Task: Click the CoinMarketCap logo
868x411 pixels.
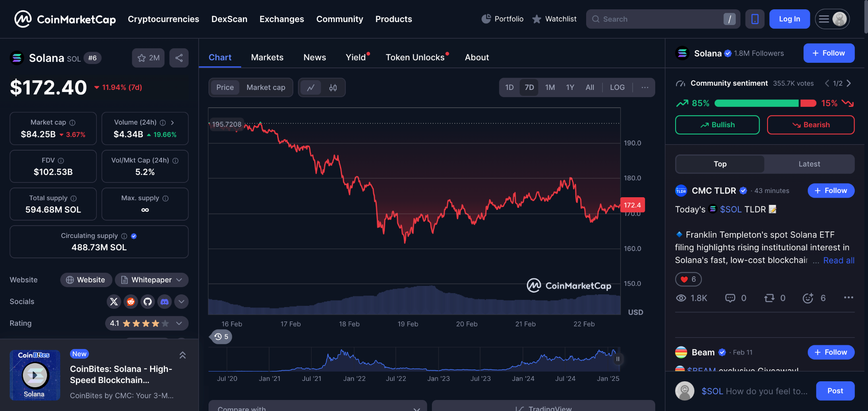Action: click(x=65, y=19)
